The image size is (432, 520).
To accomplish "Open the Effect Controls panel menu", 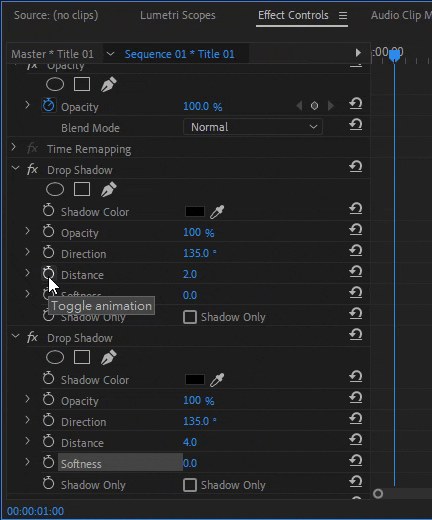I will coord(343,15).
